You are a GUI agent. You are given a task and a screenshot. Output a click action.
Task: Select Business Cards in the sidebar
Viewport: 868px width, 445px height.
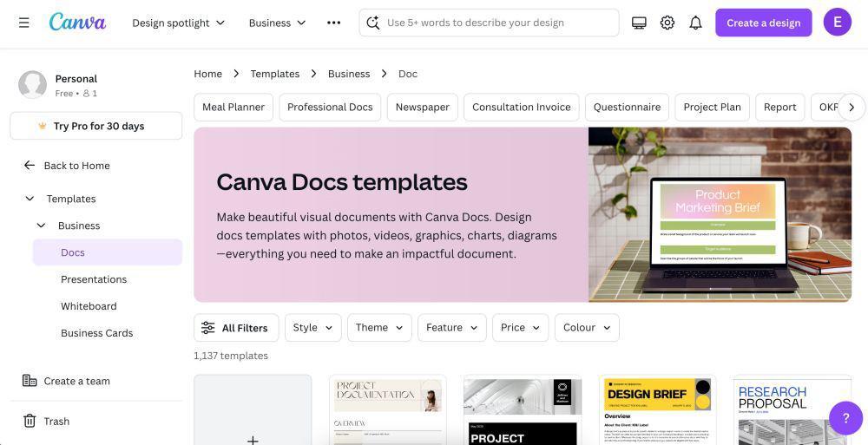click(x=97, y=333)
